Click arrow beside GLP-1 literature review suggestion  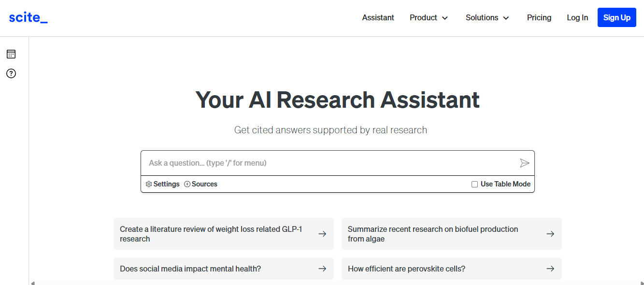tap(322, 234)
